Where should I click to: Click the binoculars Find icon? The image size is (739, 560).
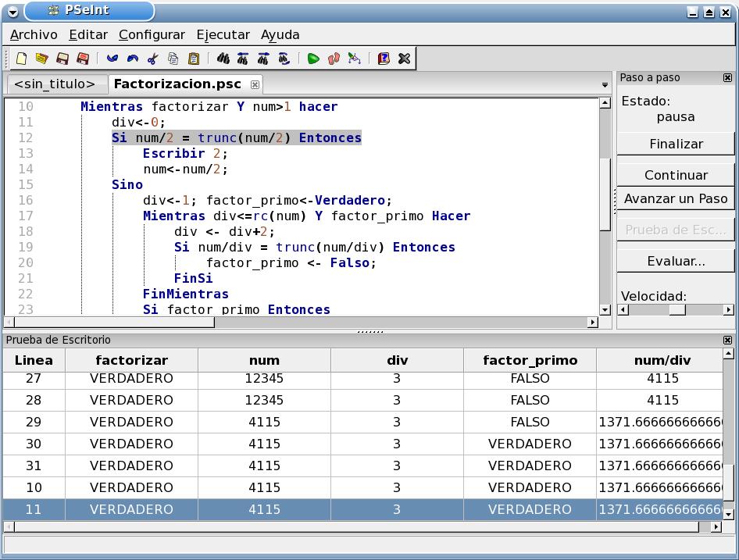(x=223, y=59)
